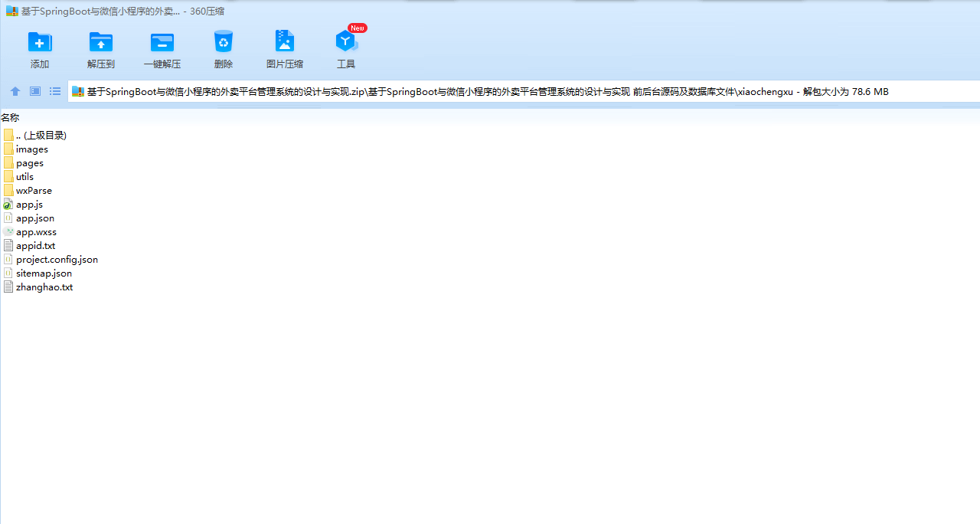Image resolution: width=980 pixels, height=524 pixels.
Task: Select the '.. (上级目录)' row text
Action: (41, 135)
